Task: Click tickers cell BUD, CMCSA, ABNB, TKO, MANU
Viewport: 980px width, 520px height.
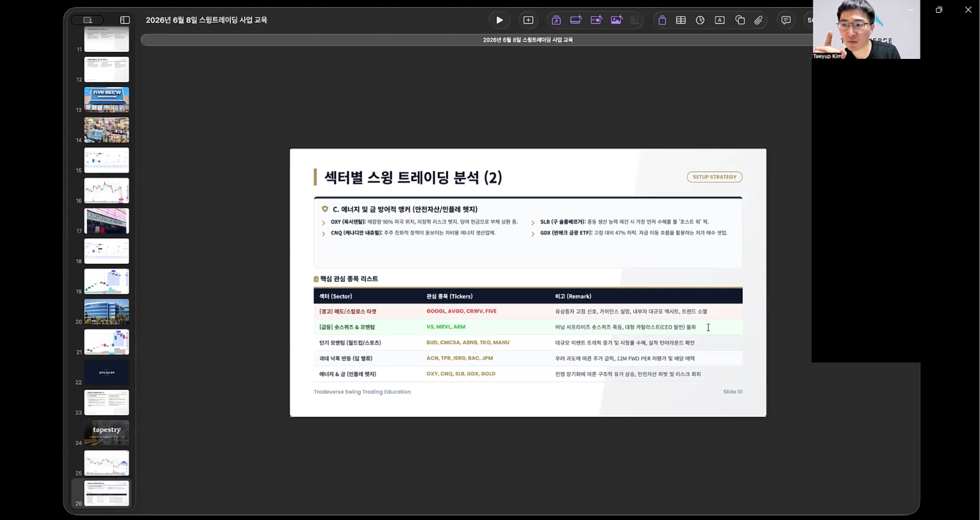Action: 468,343
